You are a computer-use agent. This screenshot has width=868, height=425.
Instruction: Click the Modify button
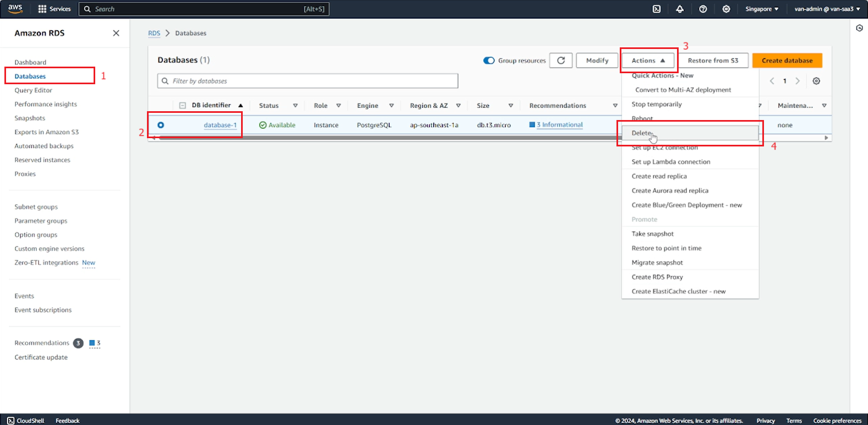(x=597, y=61)
